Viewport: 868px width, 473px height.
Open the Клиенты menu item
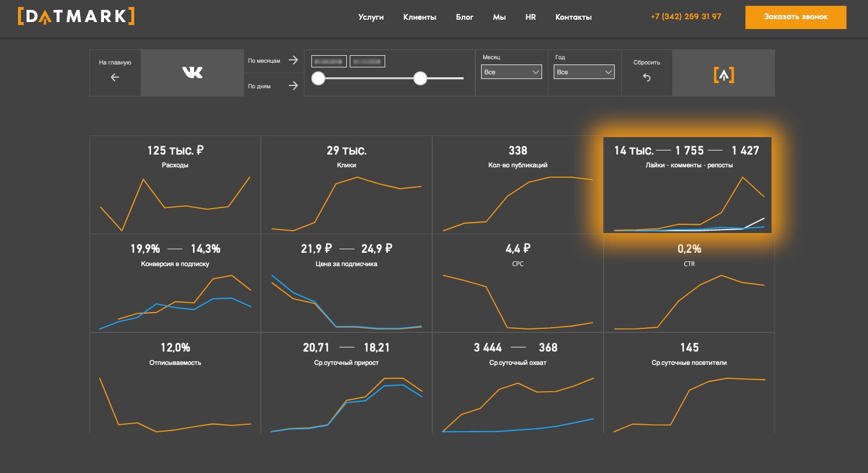(x=419, y=17)
